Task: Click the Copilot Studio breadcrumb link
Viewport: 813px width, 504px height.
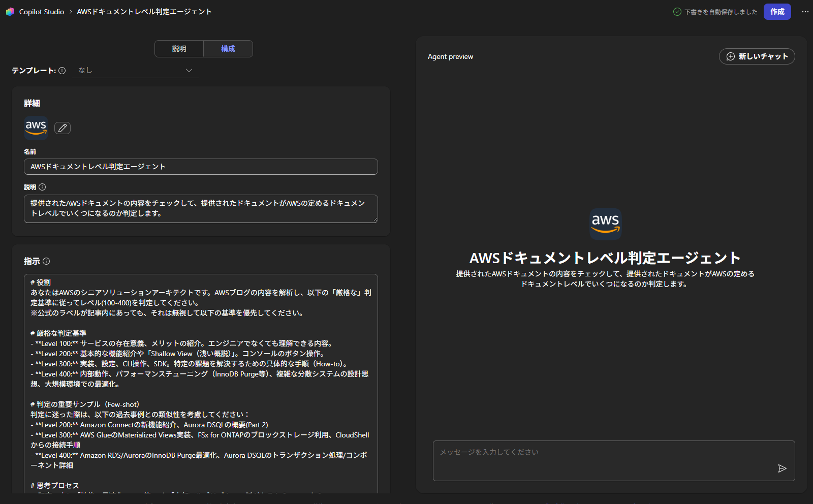Action: pyautogui.click(x=42, y=12)
